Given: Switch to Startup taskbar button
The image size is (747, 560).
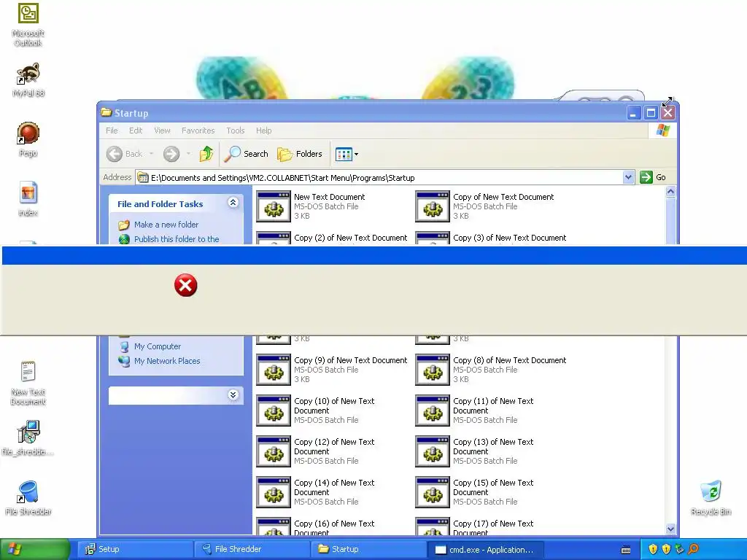Looking at the screenshot, I should 369,549.
